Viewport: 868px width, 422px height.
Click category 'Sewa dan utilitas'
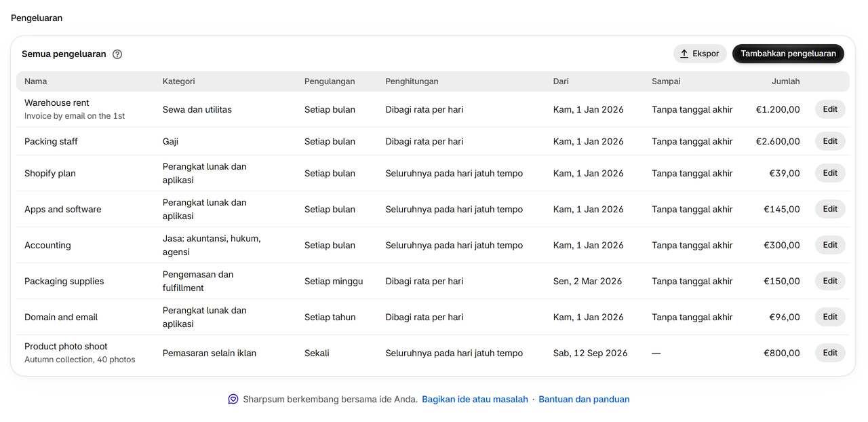197,110
